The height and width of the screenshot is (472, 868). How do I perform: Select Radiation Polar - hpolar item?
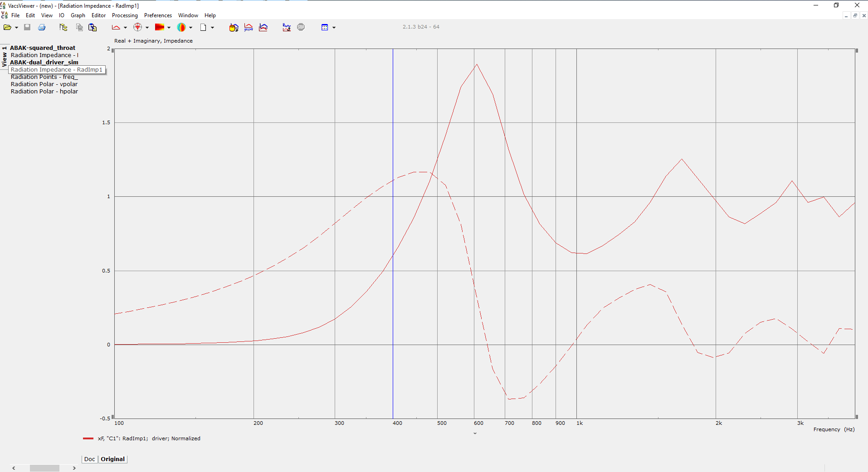pos(44,92)
